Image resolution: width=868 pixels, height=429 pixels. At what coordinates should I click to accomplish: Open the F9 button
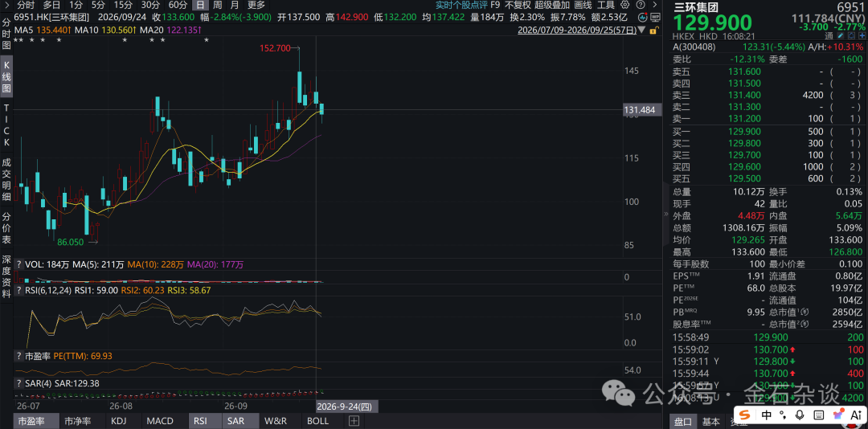point(495,5)
